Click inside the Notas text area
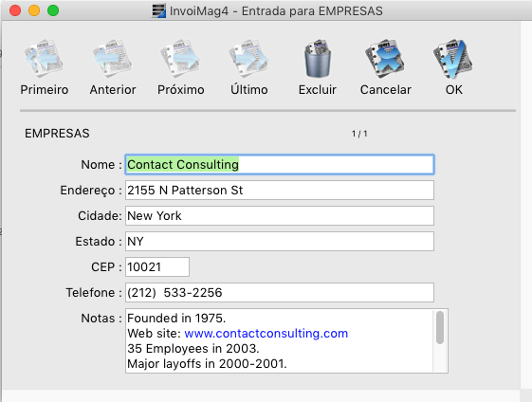The height and width of the screenshot is (402, 532). [279, 341]
